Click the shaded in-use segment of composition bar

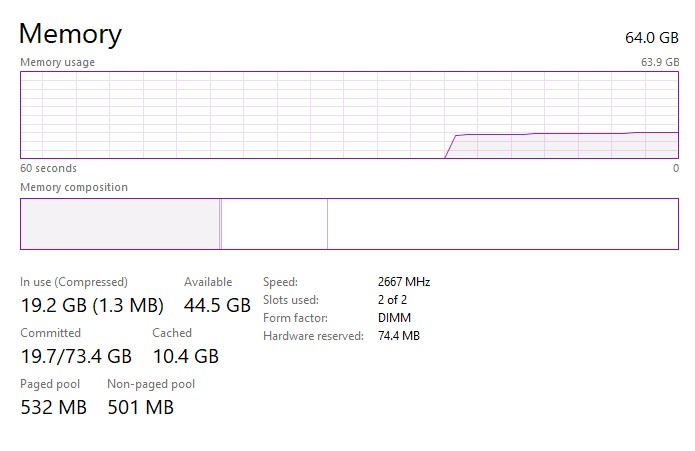(120, 224)
